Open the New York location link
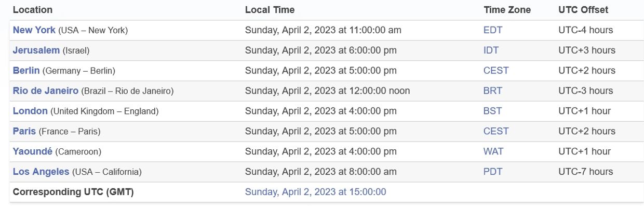 tap(34, 30)
